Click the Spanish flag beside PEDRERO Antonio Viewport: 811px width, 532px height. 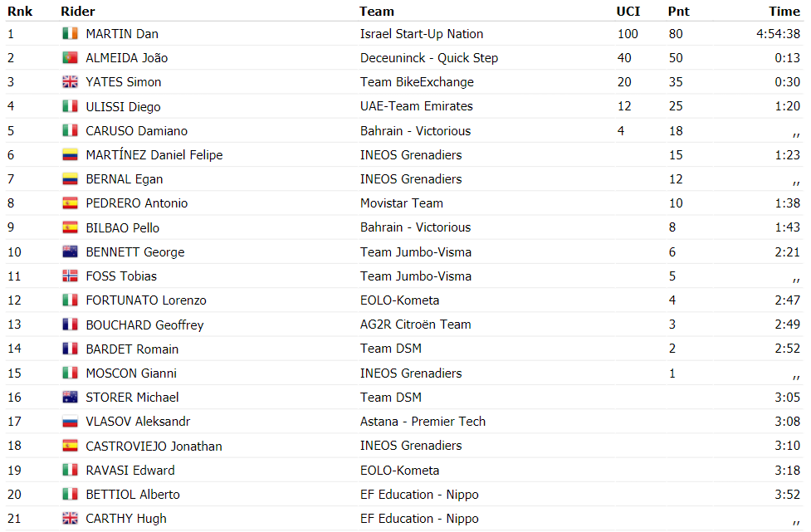[x=70, y=203]
